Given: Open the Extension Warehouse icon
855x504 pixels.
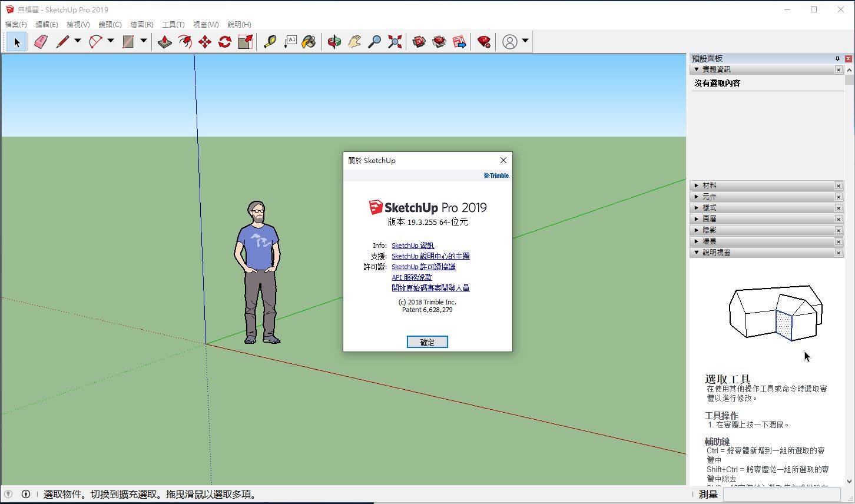Looking at the screenshot, I should pos(439,42).
